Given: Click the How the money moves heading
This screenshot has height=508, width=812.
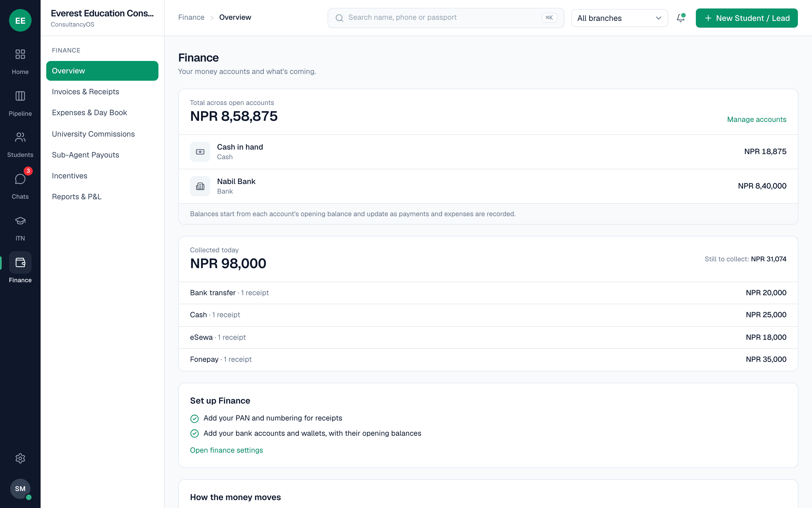Looking at the screenshot, I should click(235, 497).
